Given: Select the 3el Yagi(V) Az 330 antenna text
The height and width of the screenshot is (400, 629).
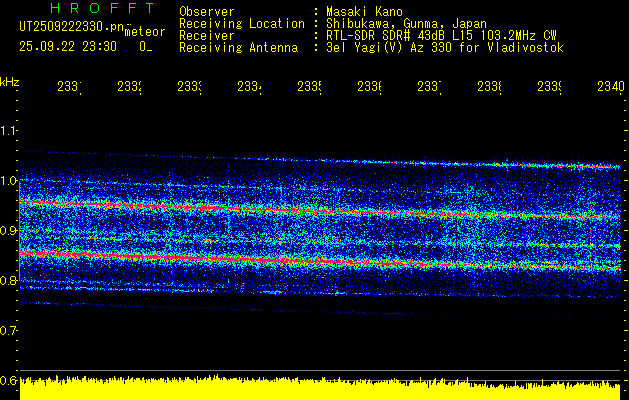Looking at the screenshot, I should point(445,48).
